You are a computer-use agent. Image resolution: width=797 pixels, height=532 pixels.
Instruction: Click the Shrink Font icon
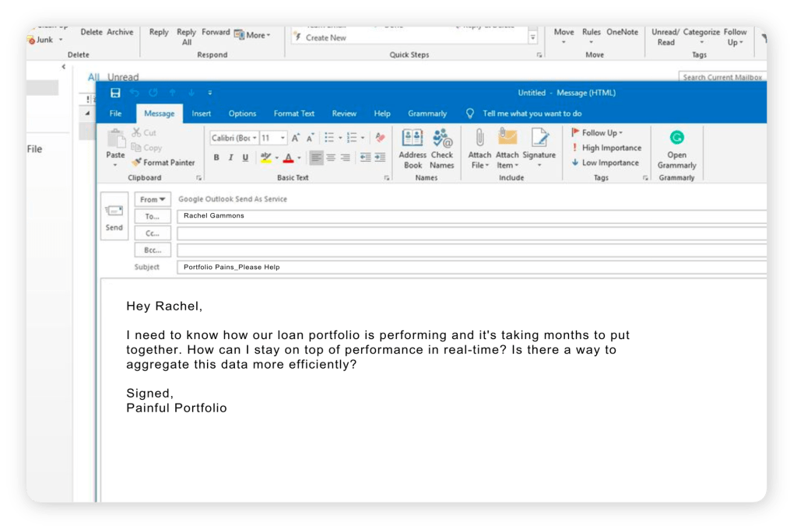310,138
